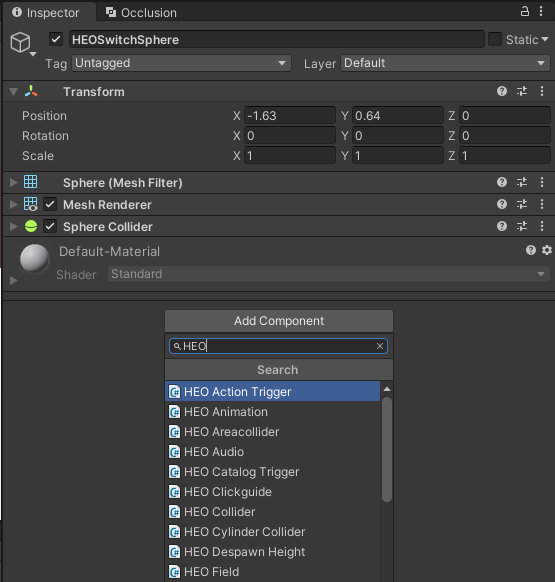Clear the component search field
Image resolution: width=555 pixels, height=582 pixels.
pyautogui.click(x=380, y=346)
